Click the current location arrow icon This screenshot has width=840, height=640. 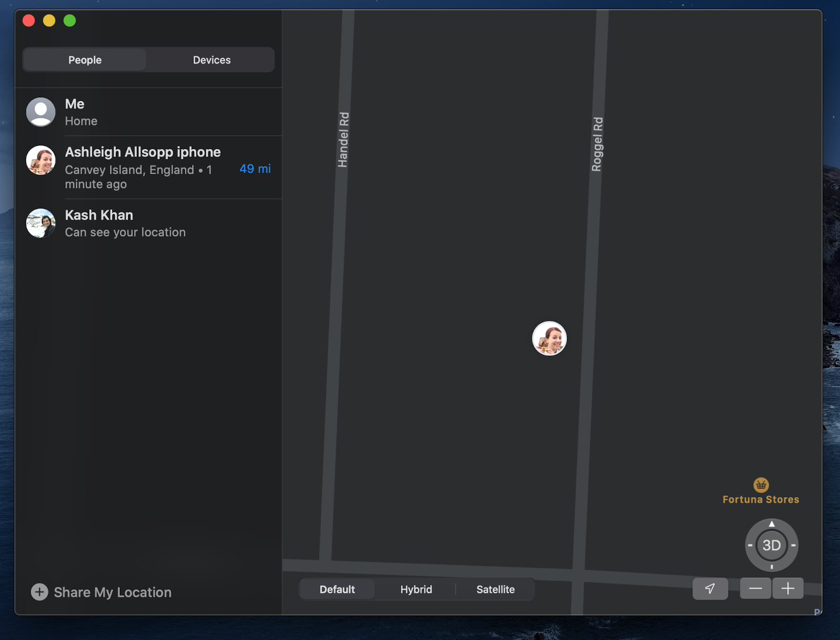(x=710, y=589)
